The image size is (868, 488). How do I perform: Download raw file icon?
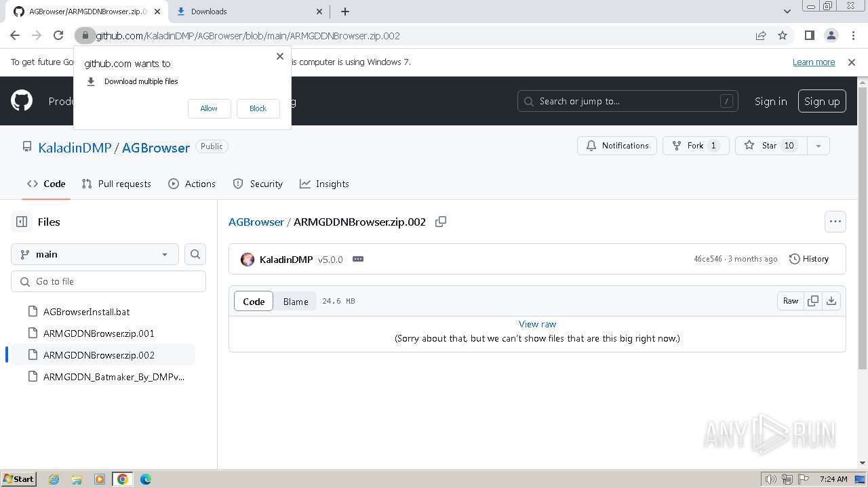831,301
